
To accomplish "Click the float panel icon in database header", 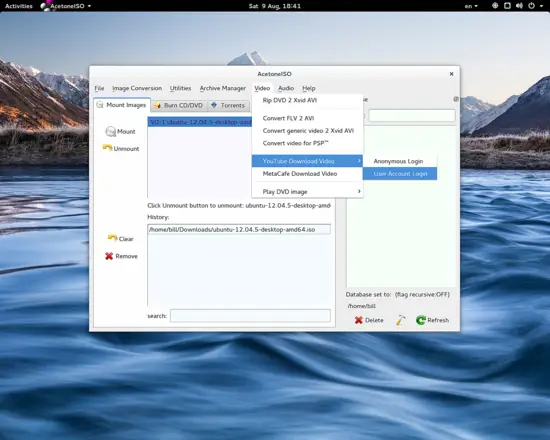I will coord(456,99).
